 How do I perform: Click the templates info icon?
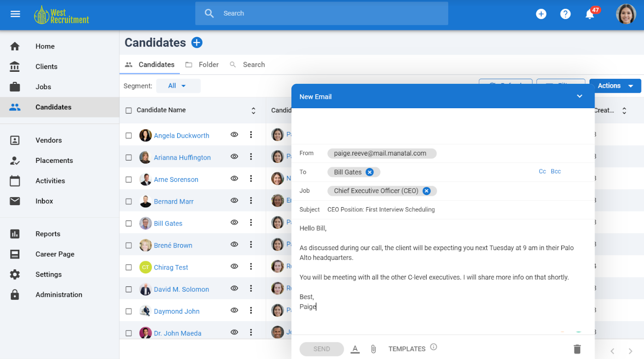click(x=433, y=347)
